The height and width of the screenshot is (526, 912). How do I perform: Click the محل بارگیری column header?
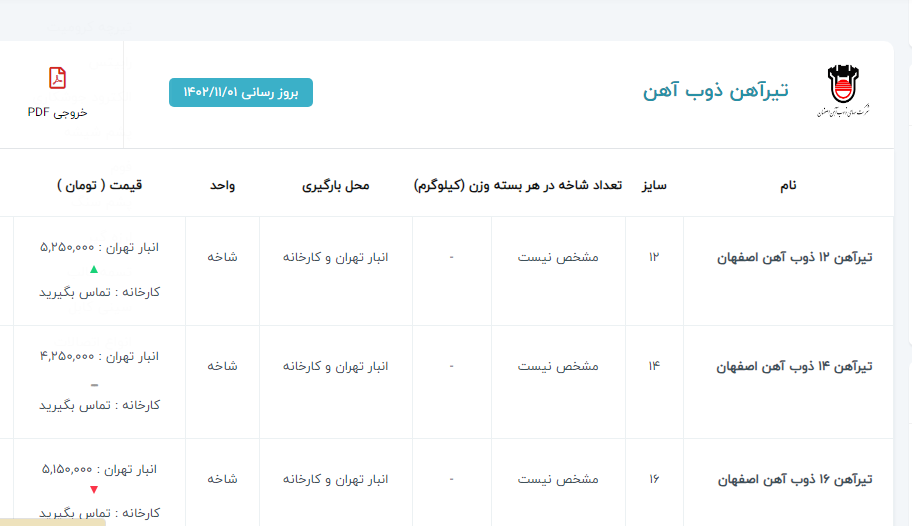coord(336,185)
